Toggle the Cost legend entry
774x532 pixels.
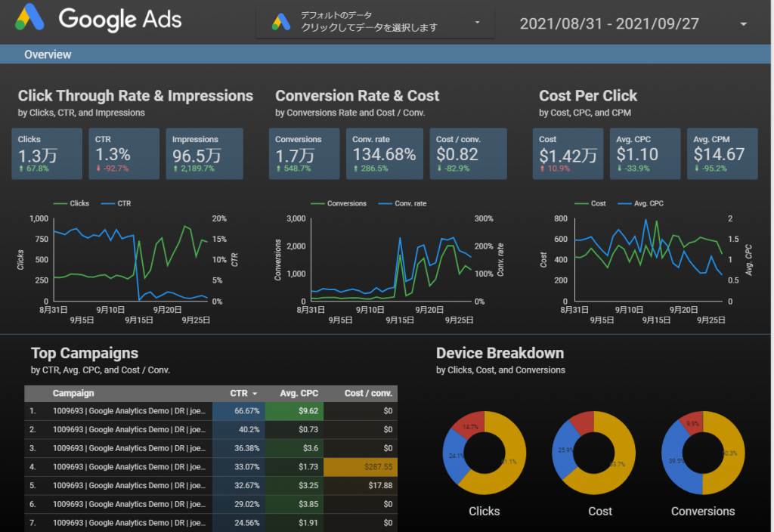point(590,203)
